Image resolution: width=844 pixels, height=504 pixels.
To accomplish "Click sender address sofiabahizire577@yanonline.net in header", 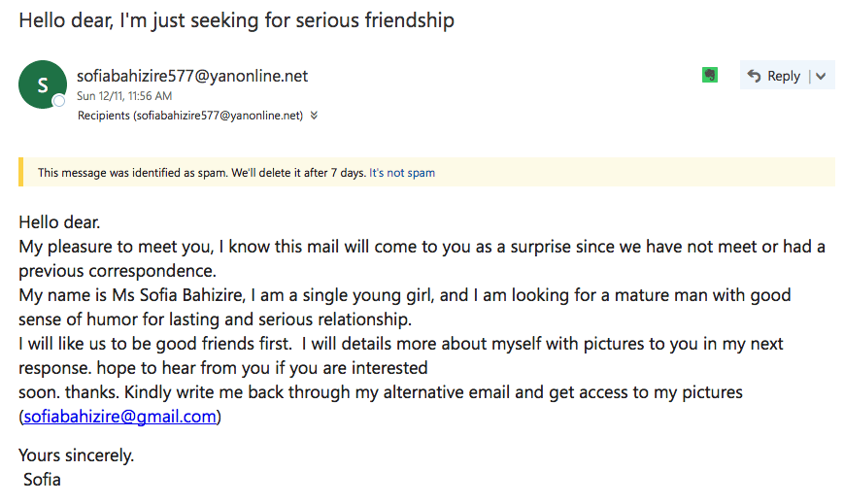I will click(x=192, y=76).
